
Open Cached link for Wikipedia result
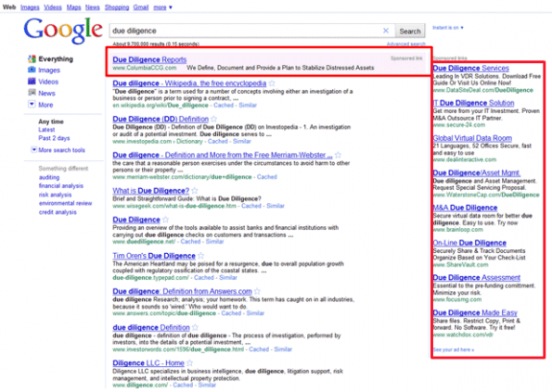[224, 105]
